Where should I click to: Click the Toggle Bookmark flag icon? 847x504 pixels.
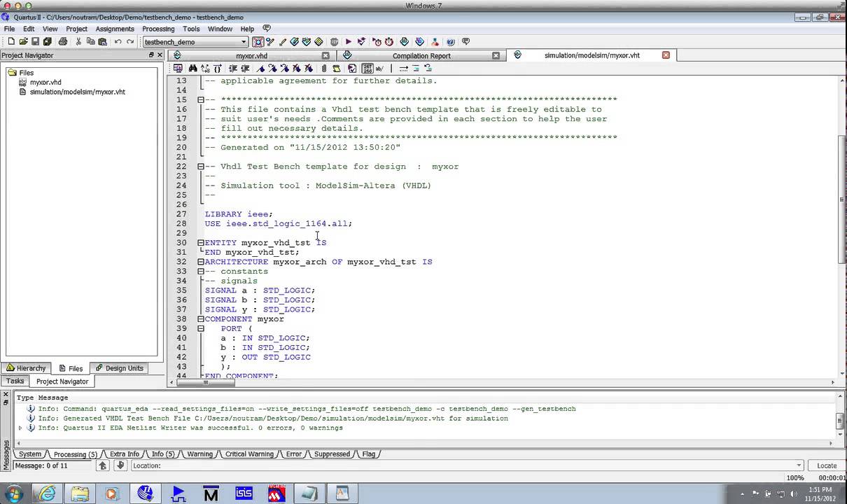260,68
